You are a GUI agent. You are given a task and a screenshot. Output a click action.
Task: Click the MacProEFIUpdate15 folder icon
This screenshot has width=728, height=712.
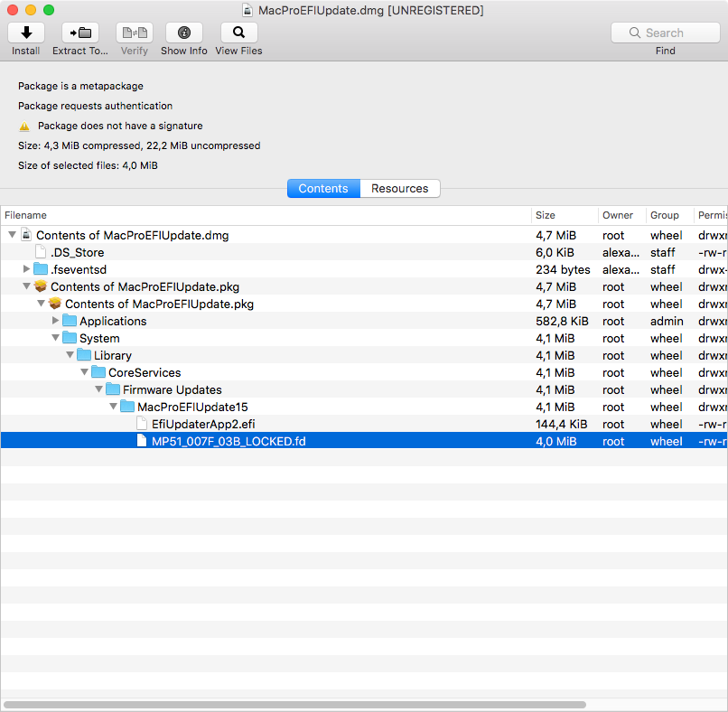pyautogui.click(x=127, y=407)
